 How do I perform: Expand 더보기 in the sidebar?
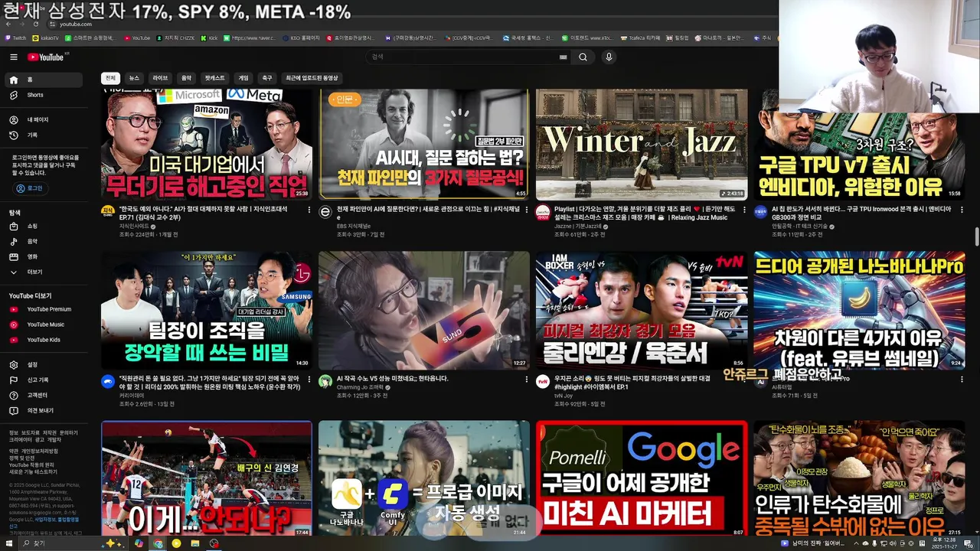pyautogui.click(x=44, y=272)
